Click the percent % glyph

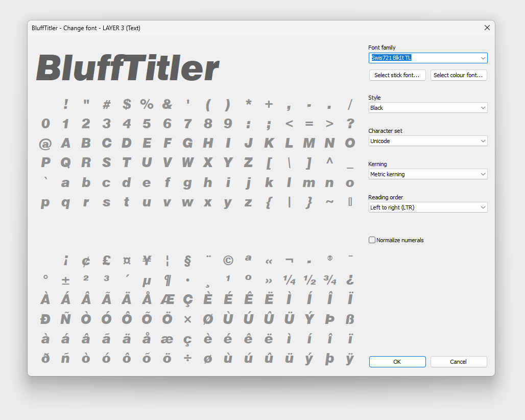(x=147, y=105)
